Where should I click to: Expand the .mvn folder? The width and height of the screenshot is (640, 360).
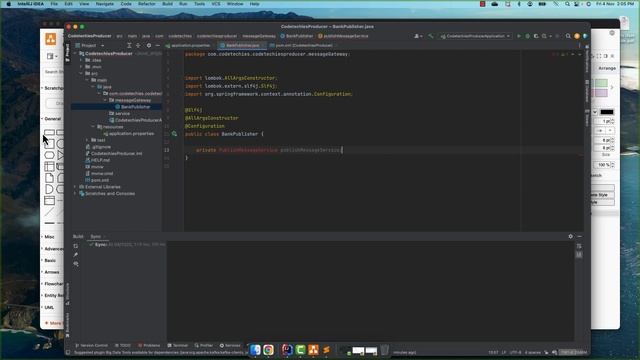(x=81, y=67)
